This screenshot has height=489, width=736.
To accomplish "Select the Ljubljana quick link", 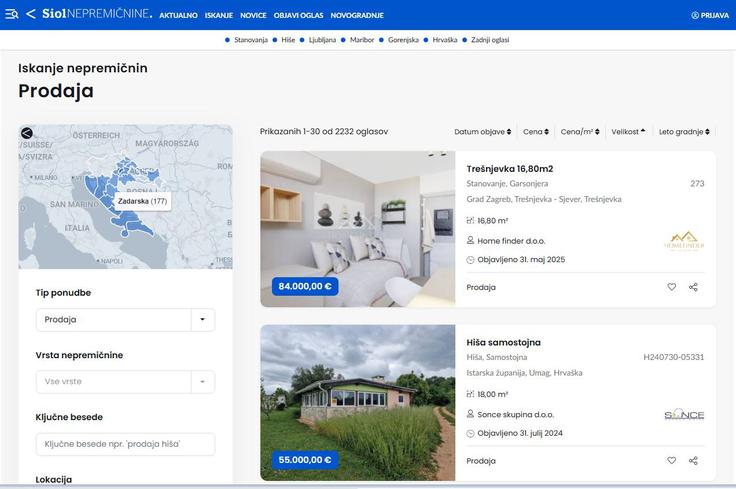I will pyautogui.click(x=322, y=40).
